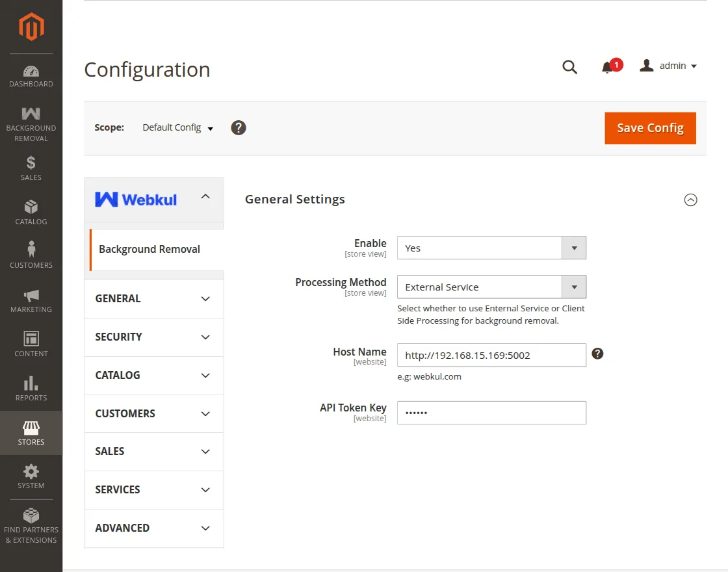Open the notifications bell showing one alert
This screenshot has width=728, height=572.
pyautogui.click(x=608, y=66)
